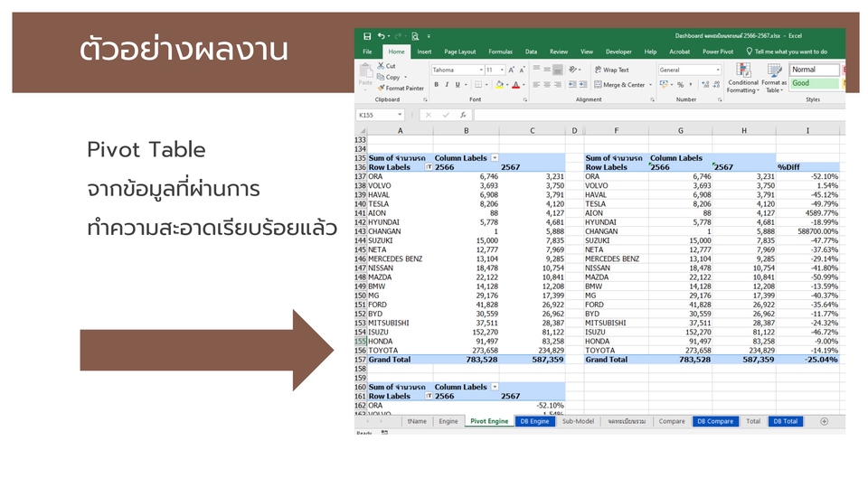Open Format as Table gallery
Screen dimensions: 868x488
click(774, 78)
